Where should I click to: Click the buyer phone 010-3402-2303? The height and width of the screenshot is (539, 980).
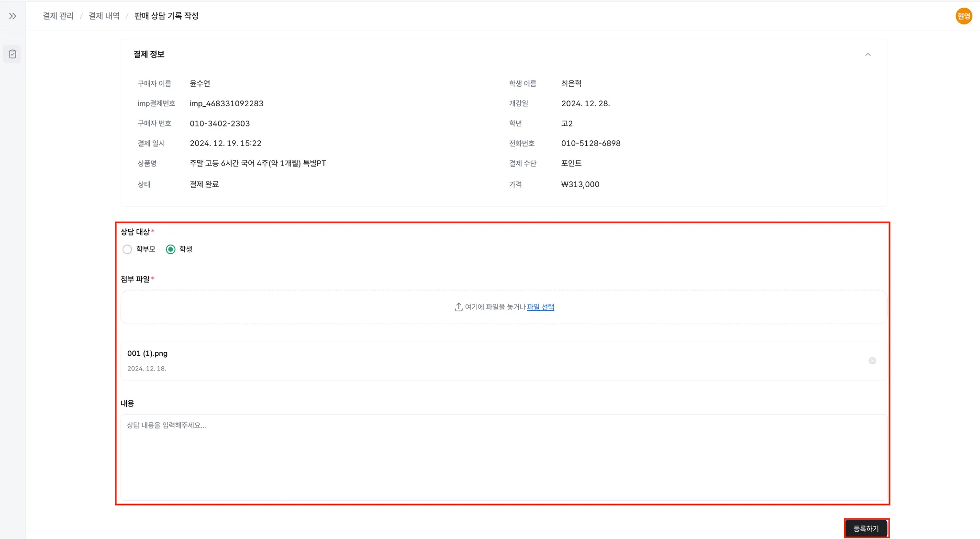click(x=220, y=124)
